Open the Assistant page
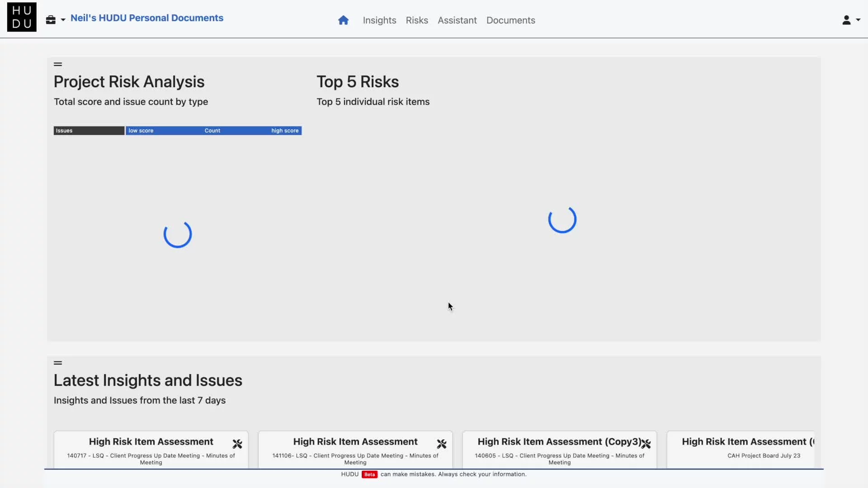This screenshot has height=488, width=868. pyautogui.click(x=457, y=20)
